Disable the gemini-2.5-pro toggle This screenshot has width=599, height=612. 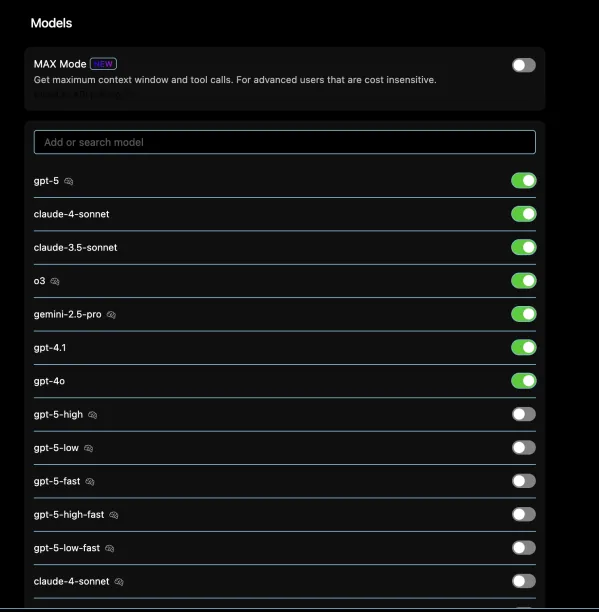point(524,314)
